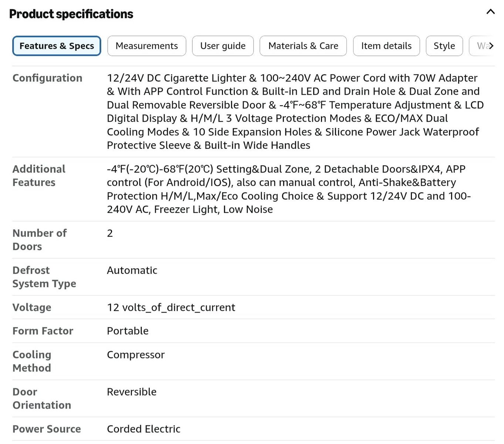Click the Defrost System Type label
This screenshot has height=444, width=504.
pos(44,277)
